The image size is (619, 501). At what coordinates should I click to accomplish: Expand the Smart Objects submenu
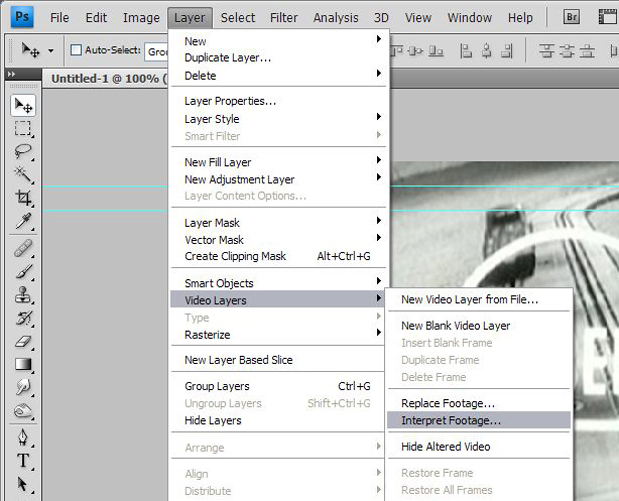click(x=278, y=283)
